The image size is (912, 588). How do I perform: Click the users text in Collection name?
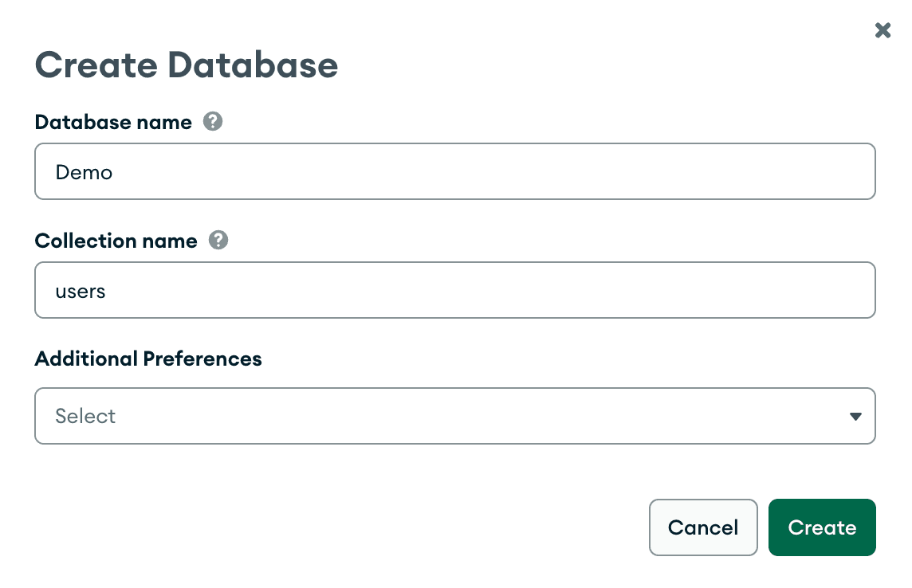click(x=80, y=290)
